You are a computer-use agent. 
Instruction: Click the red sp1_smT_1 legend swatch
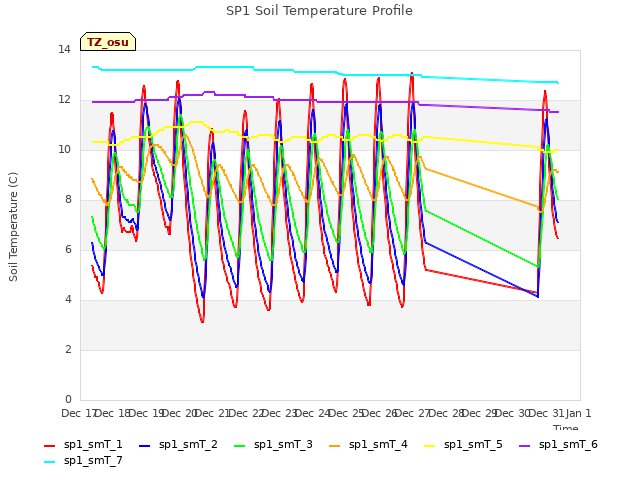click(49, 446)
